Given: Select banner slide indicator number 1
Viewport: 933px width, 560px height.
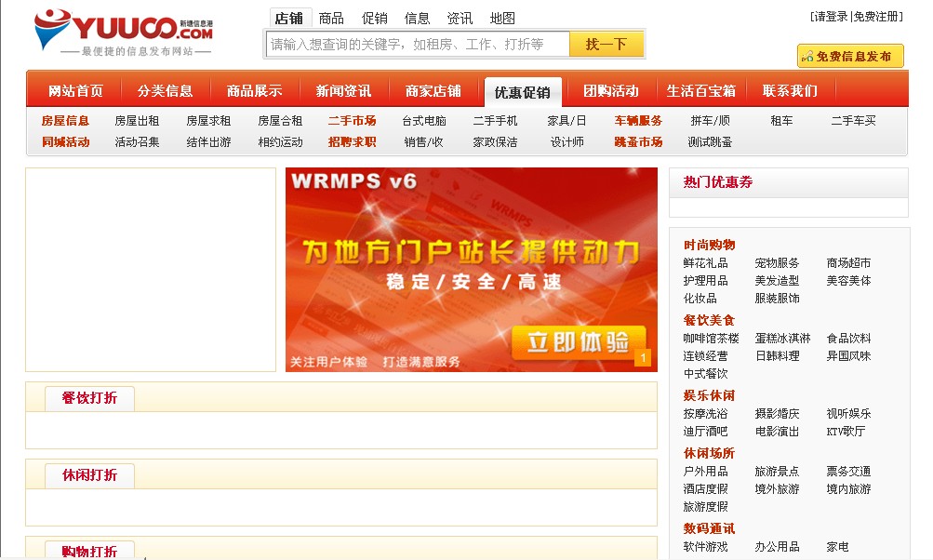Looking at the screenshot, I should click(642, 358).
